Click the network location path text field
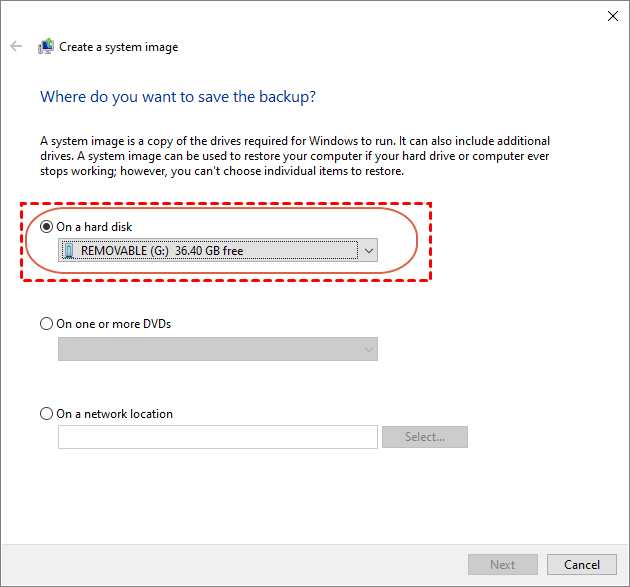The image size is (630, 587). [x=217, y=437]
